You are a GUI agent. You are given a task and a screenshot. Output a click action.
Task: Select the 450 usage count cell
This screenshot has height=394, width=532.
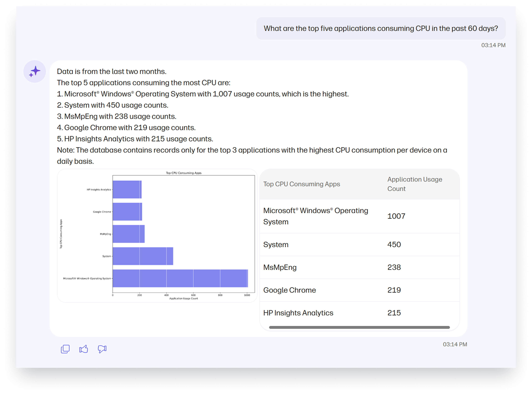pos(394,245)
